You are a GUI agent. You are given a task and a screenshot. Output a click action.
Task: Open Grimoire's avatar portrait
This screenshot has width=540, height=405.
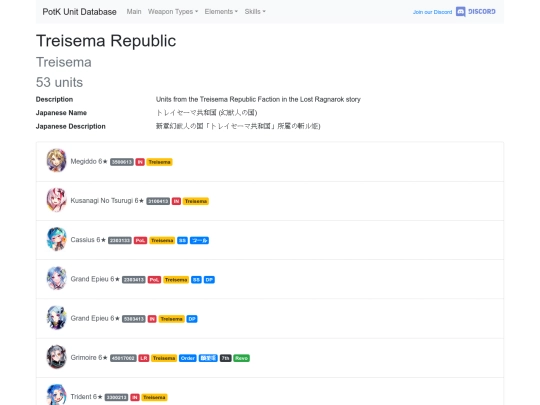[x=56, y=357]
